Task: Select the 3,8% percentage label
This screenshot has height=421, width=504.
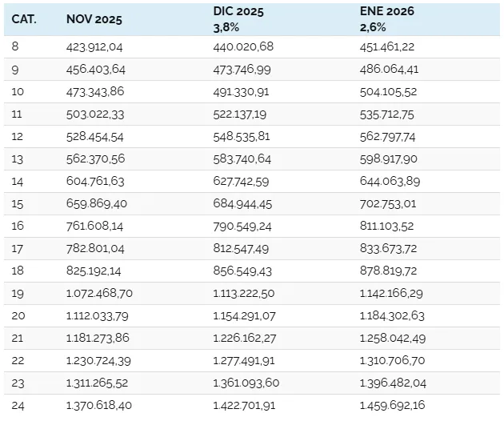Action: click(x=227, y=26)
